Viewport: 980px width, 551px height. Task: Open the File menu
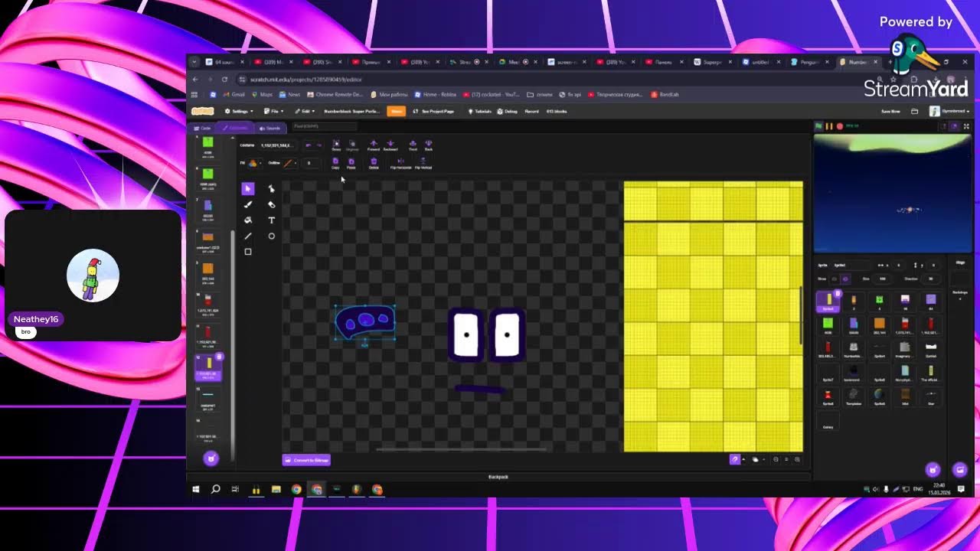coord(273,111)
